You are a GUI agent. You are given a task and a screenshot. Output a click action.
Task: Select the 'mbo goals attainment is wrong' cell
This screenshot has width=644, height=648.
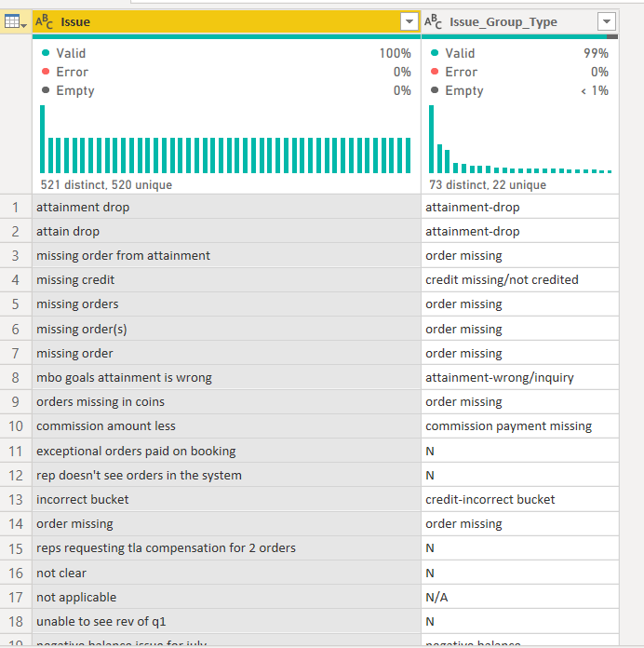[x=226, y=377]
